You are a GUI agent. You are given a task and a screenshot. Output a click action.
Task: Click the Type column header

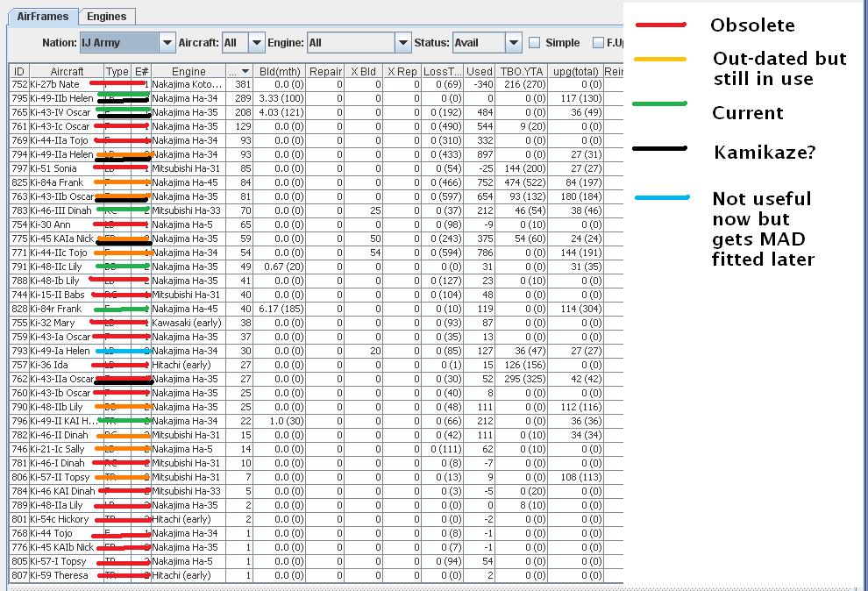pyautogui.click(x=117, y=71)
